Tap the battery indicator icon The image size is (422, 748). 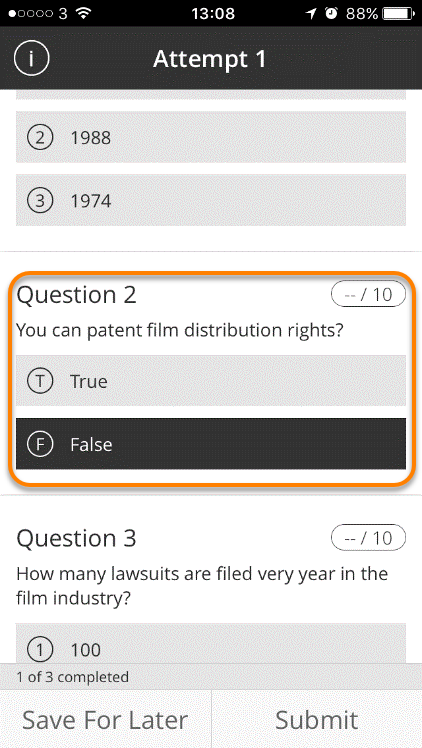tap(399, 13)
